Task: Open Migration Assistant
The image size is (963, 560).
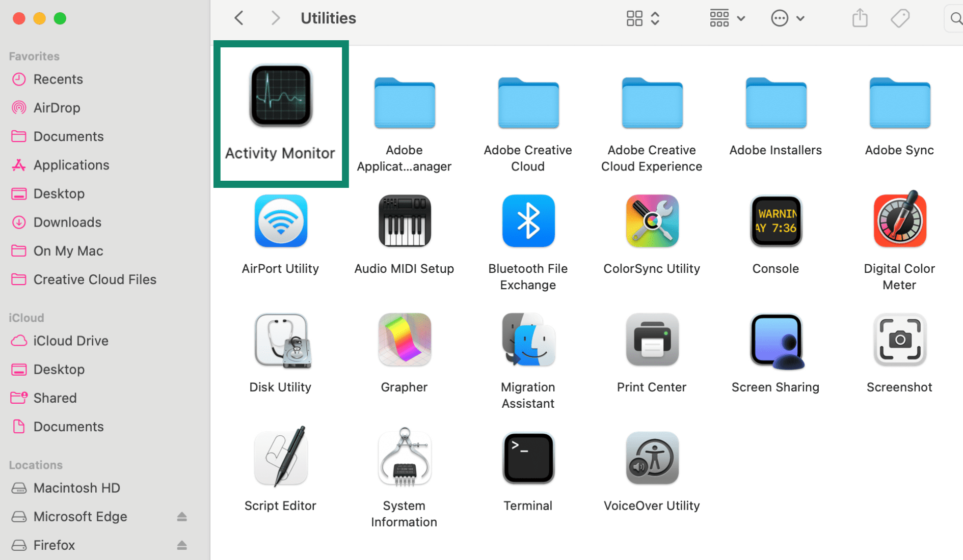Action: pos(528,340)
